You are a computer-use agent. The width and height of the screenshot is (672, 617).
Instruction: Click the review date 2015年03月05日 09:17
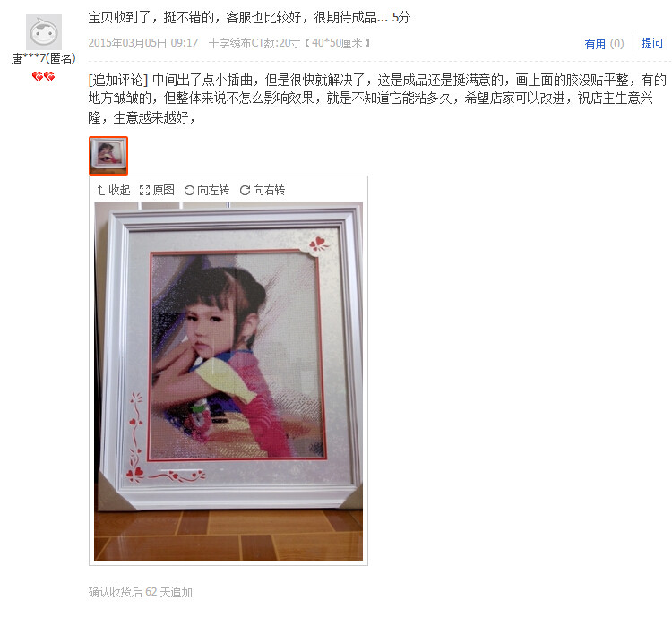pyautogui.click(x=143, y=43)
